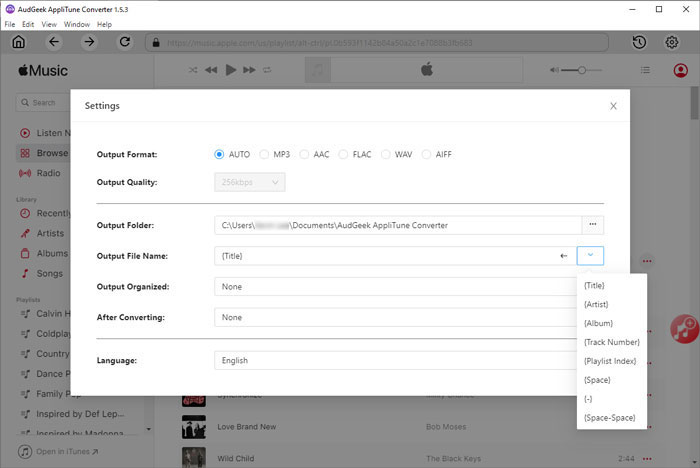Choose {Track Number} from the tag list
The image size is (700, 468).
pos(612,342)
